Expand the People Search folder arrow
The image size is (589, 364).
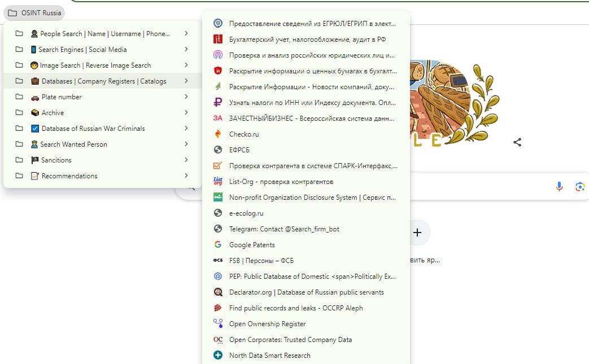click(x=186, y=34)
